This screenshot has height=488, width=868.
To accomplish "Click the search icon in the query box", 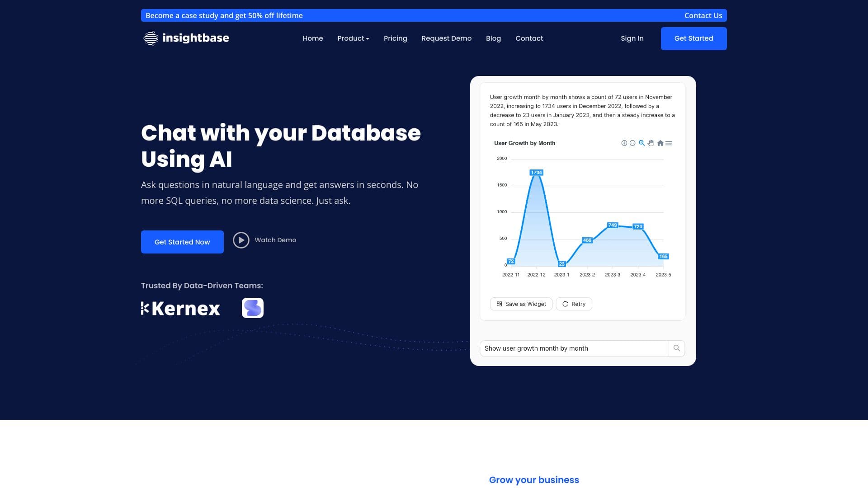I will tap(676, 348).
